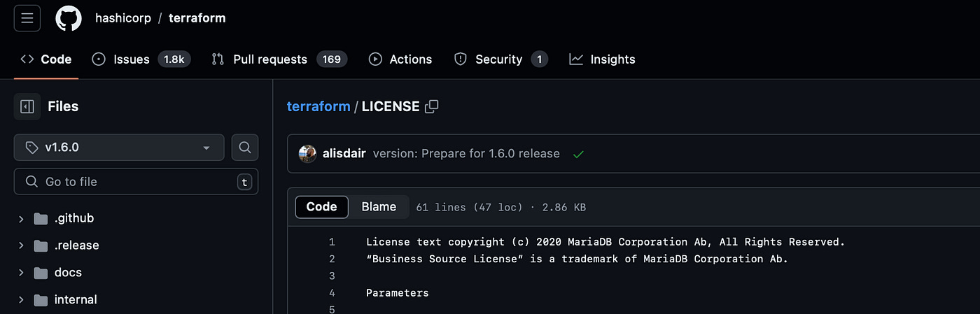Click the LICENSE breadcrumb file name
980x314 pixels.
click(391, 106)
